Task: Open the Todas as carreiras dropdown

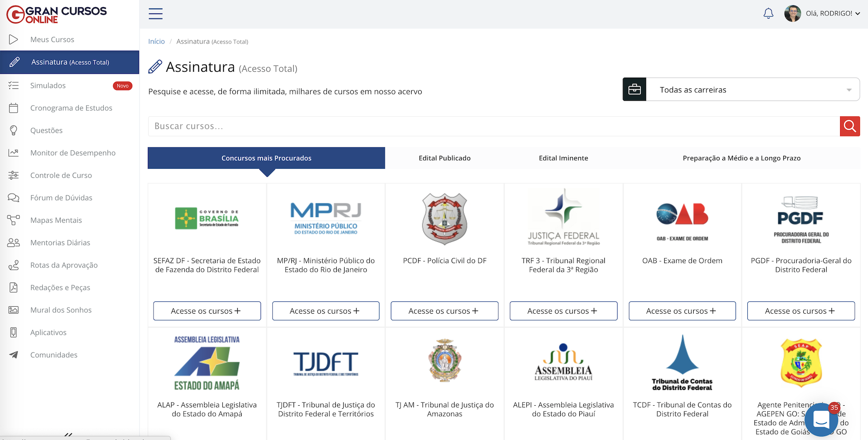Action: 753,89
